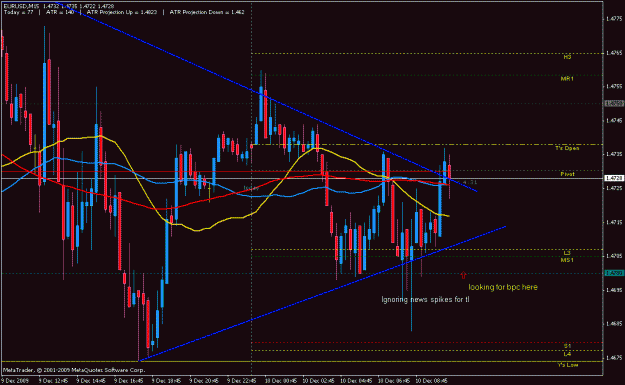625x385 pixels.
Task: Click the 'looking for bpc here' annotation
Action: (x=503, y=287)
